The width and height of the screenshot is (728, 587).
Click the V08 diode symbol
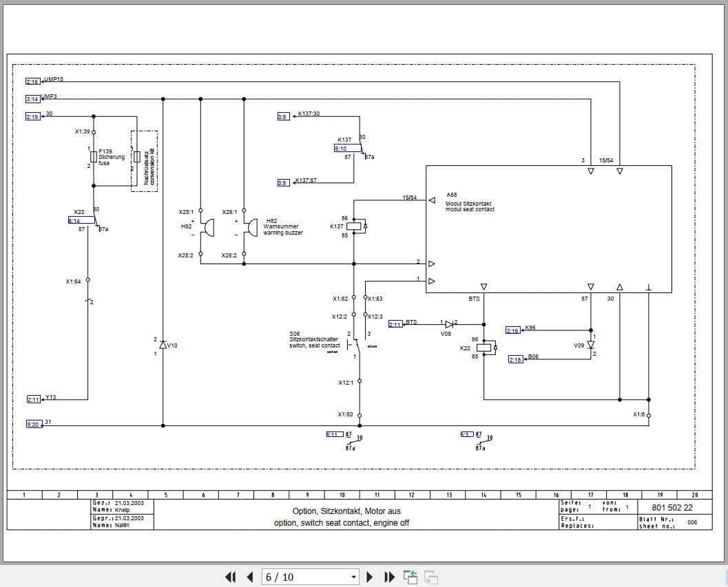(449, 324)
